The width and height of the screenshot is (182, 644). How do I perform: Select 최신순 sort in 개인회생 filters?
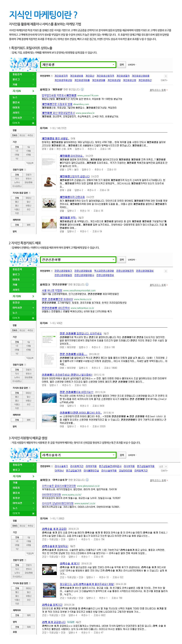[x=22, y=135]
